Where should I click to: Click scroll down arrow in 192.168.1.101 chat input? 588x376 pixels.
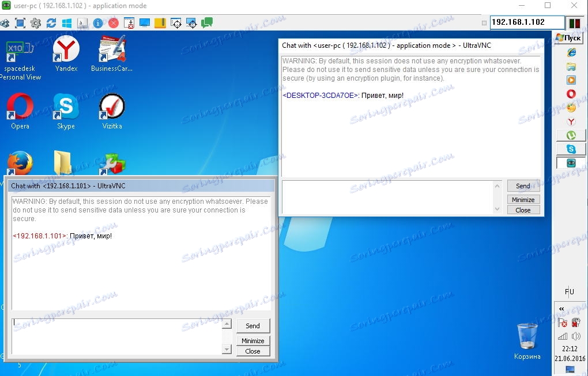click(227, 350)
